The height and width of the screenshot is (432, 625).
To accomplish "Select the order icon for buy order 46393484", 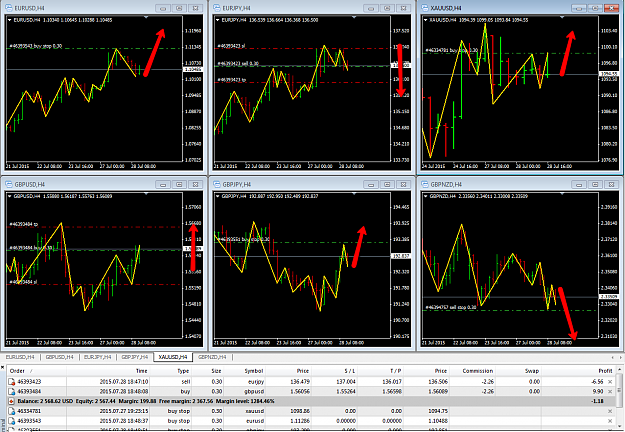I will (12, 391).
